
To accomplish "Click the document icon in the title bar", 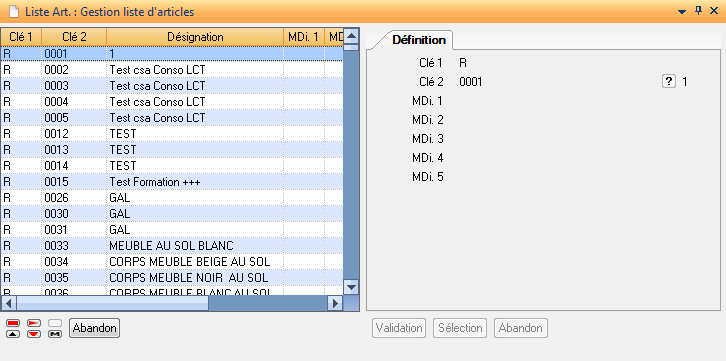I will [14, 12].
